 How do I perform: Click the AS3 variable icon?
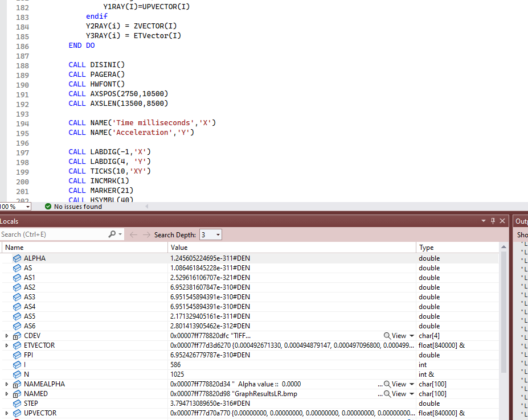click(17, 297)
